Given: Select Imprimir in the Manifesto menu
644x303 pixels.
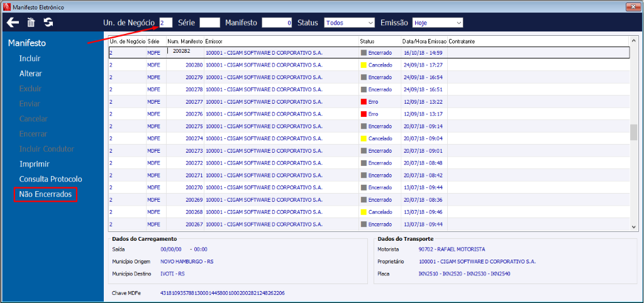Looking at the screenshot, I should tap(35, 164).
